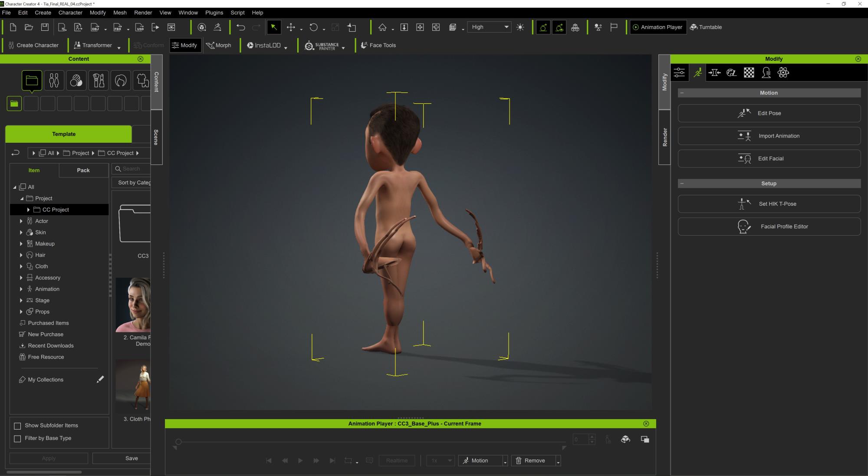
Task: Click the Set HIK T-Pose button
Action: [x=769, y=204]
